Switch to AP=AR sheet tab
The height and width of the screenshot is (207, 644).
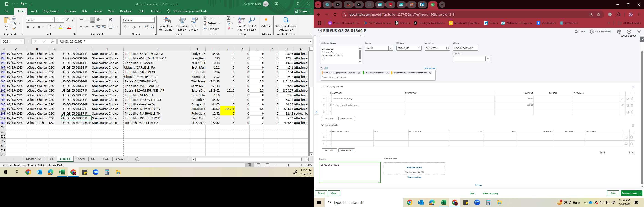[120, 159]
